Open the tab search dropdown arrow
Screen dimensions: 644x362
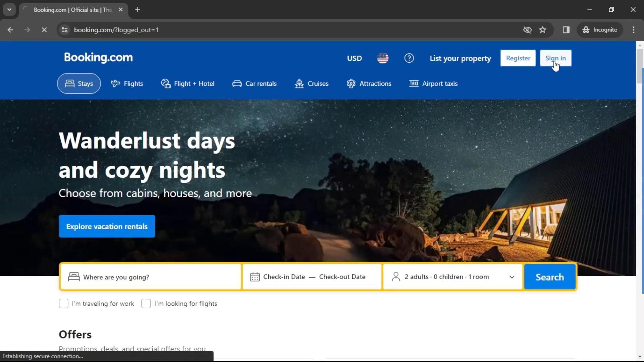point(9,10)
